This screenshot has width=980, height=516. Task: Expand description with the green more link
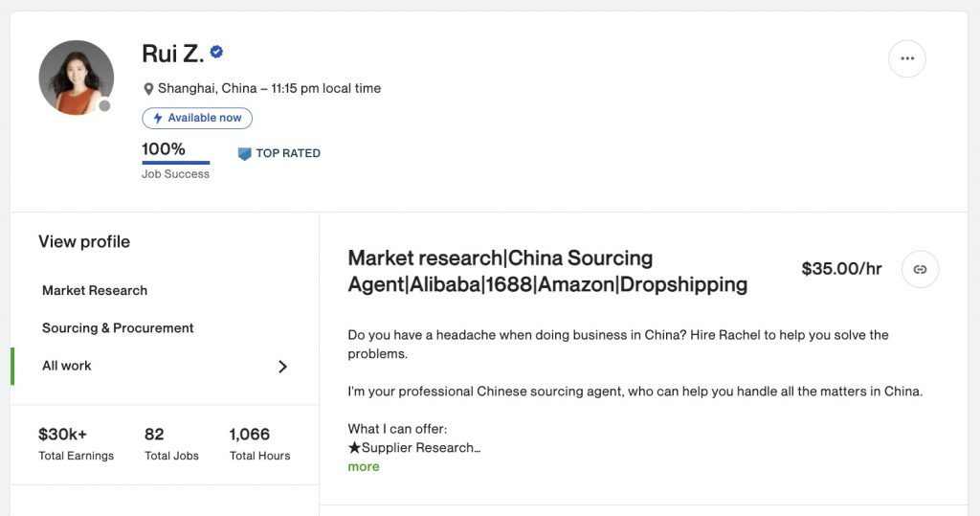363,466
